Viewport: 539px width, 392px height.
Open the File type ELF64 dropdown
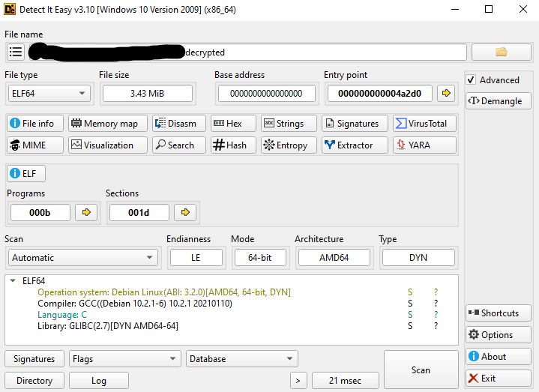[x=49, y=94]
